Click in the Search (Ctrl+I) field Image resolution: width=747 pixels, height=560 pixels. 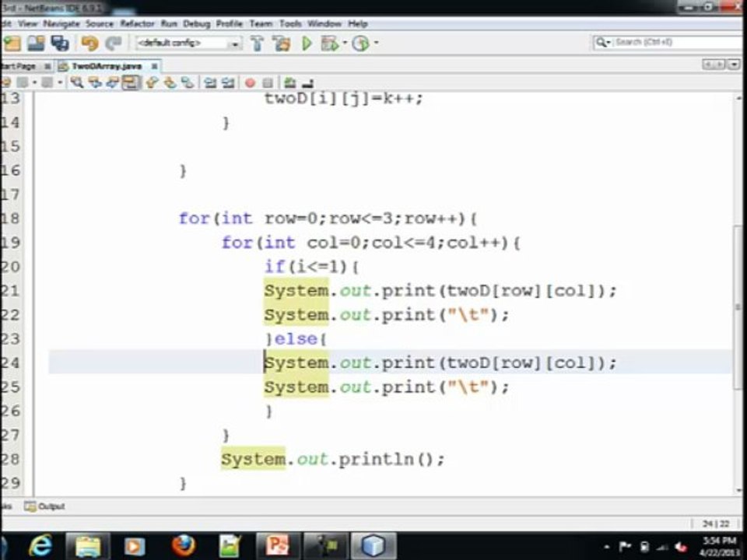(678, 42)
